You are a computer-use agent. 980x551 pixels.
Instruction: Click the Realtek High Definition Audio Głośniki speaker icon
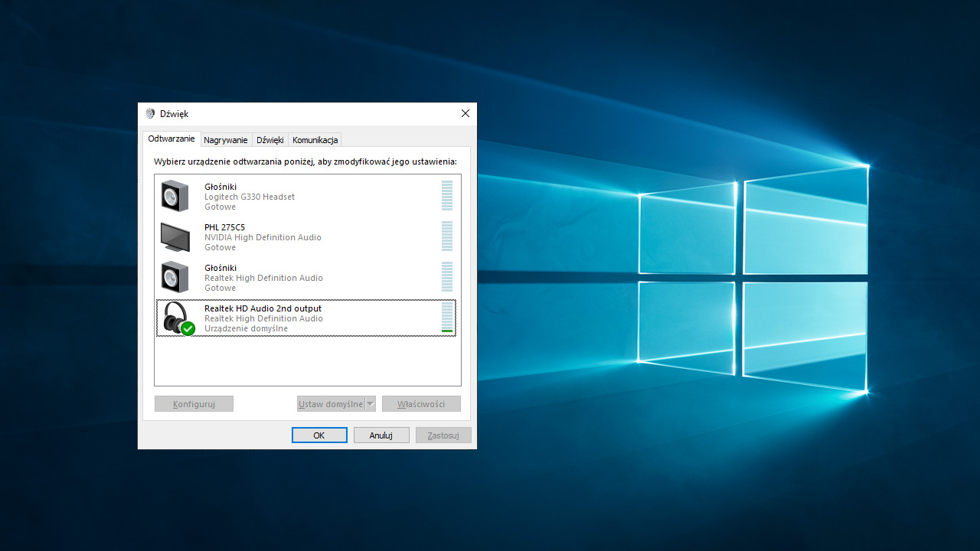(x=175, y=277)
